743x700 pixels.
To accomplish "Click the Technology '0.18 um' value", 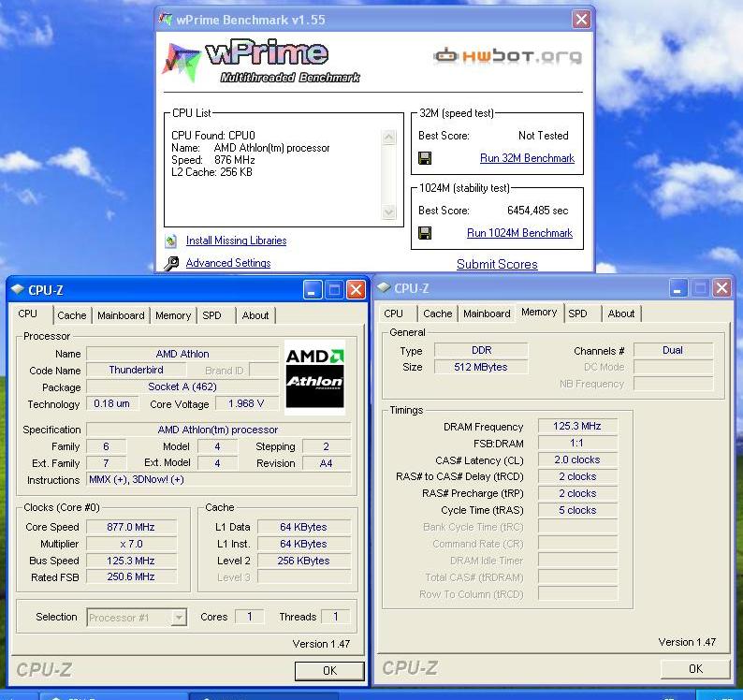I will click(112, 403).
